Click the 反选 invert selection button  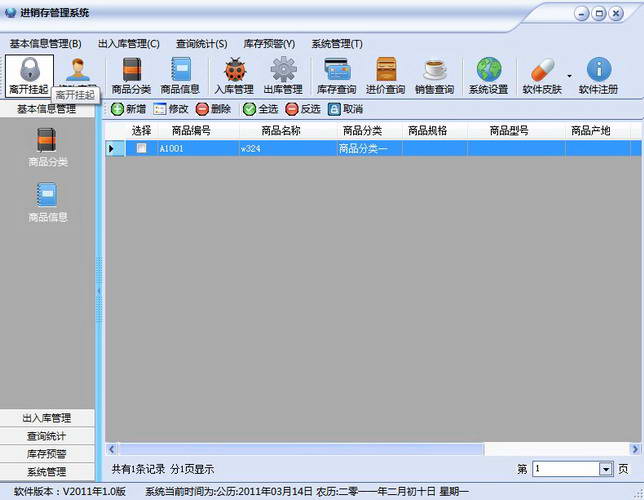click(x=303, y=109)
